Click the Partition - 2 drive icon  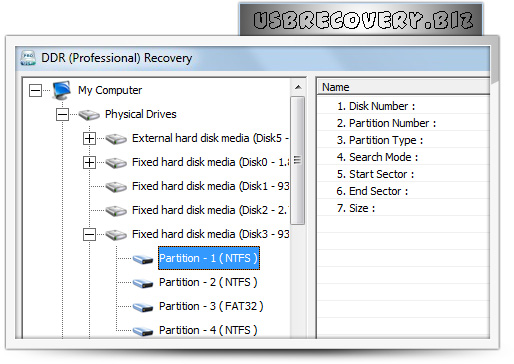(x=143, y=283)
